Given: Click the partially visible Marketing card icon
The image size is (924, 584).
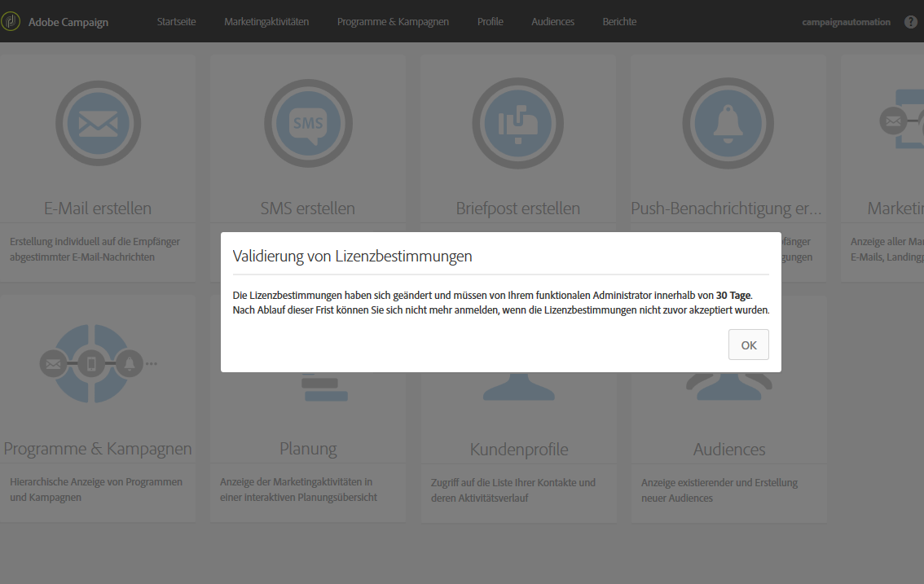Looking at the screenshot, I should click(x=902, y=120).
